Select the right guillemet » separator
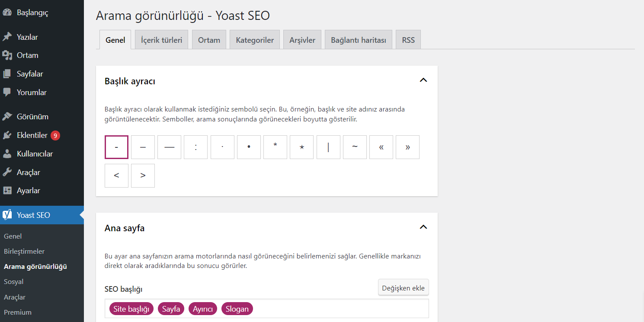Image resolution: width=644 pixels, height=322 pixels. click(x=407, y=147)
